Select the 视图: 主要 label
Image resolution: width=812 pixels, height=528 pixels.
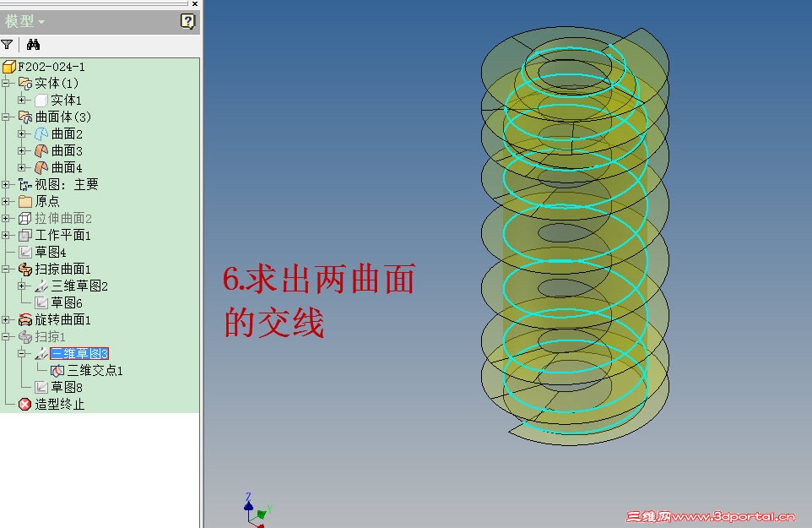pyautogui.click(x=67, y=184)
